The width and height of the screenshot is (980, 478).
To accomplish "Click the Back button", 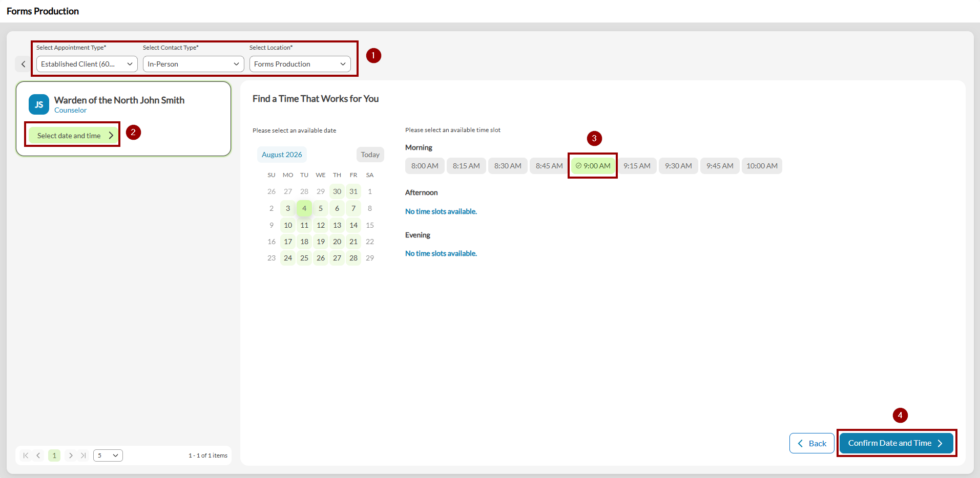I will point(812,443).
